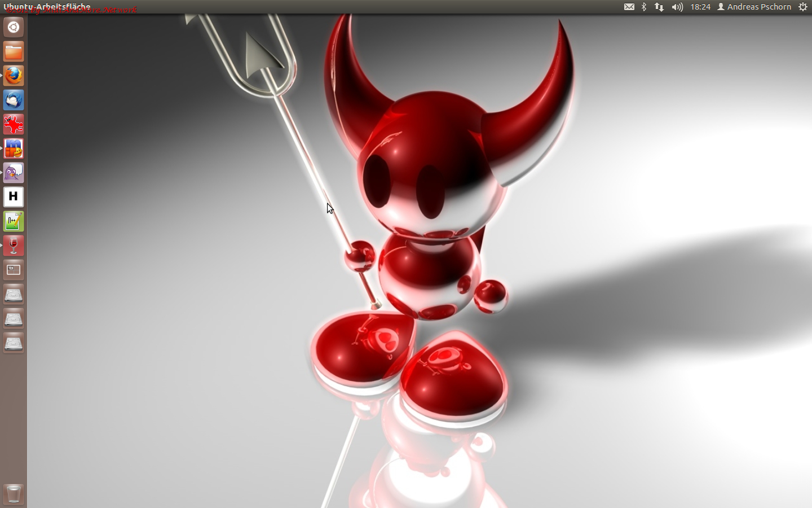Open the Andreas Pschorn user menu
The image size is (812, 508).
pyautogui.click(x=754, y=7)
